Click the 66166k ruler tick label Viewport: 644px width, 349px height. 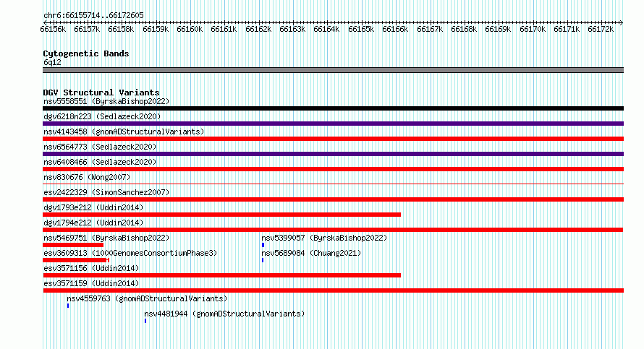tap(395, 29)
